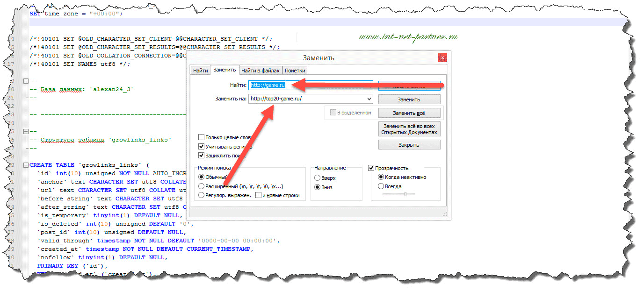The image size is (644, 291).
Task: Collapse the 'Структура таблицы' comment block fold
Action: 25,131
